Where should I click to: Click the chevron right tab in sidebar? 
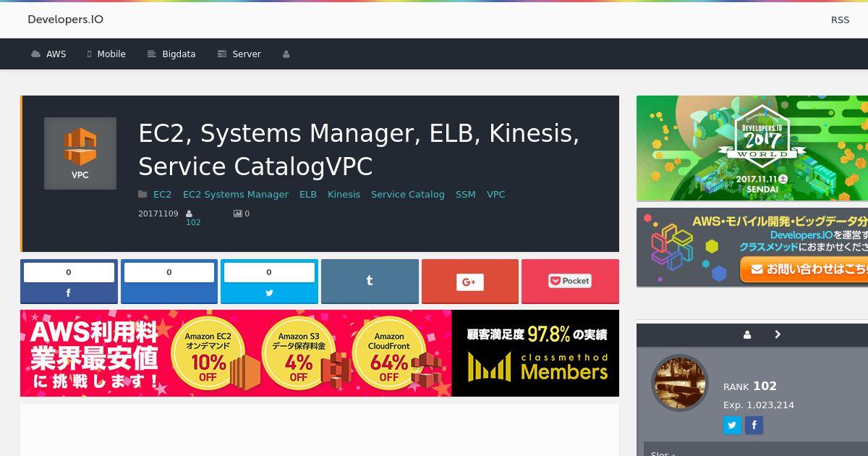coord(778,334)
